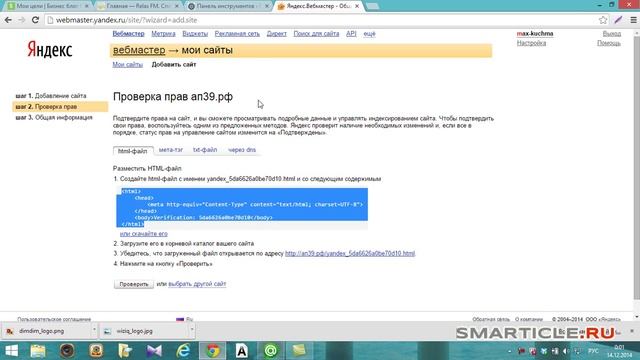Open File Explorer from the taskbar
The width and height of the screenshot is (640, 360).
[38, 351]
